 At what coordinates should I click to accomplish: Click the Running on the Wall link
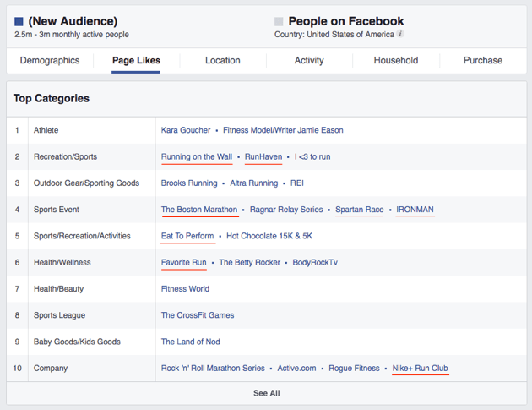pyautogui.click(x=197, y=156)
